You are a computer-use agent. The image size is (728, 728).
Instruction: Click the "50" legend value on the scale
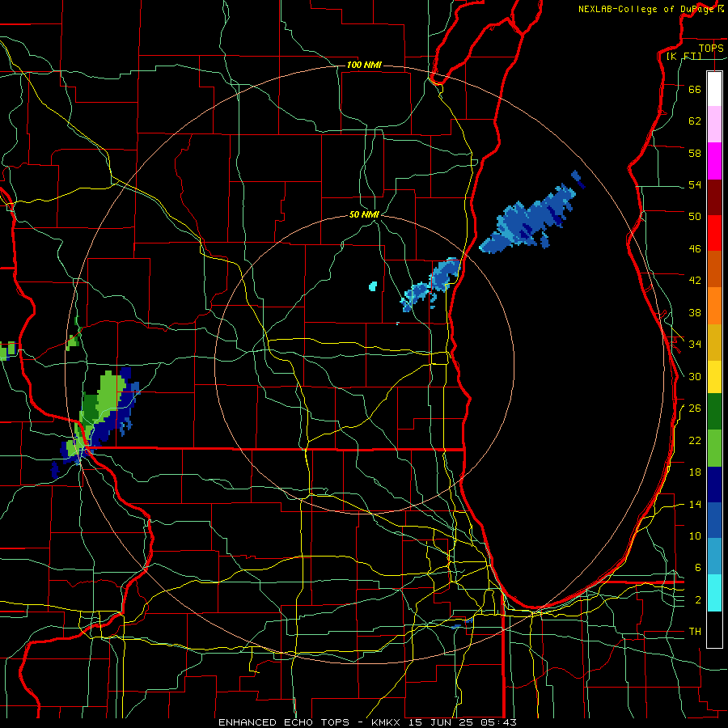(695, 217)
